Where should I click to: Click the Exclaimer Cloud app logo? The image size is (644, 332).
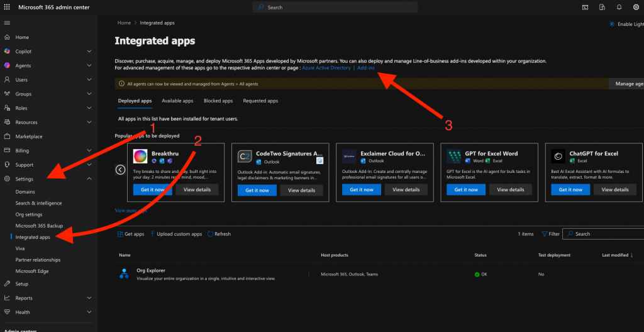349,156
